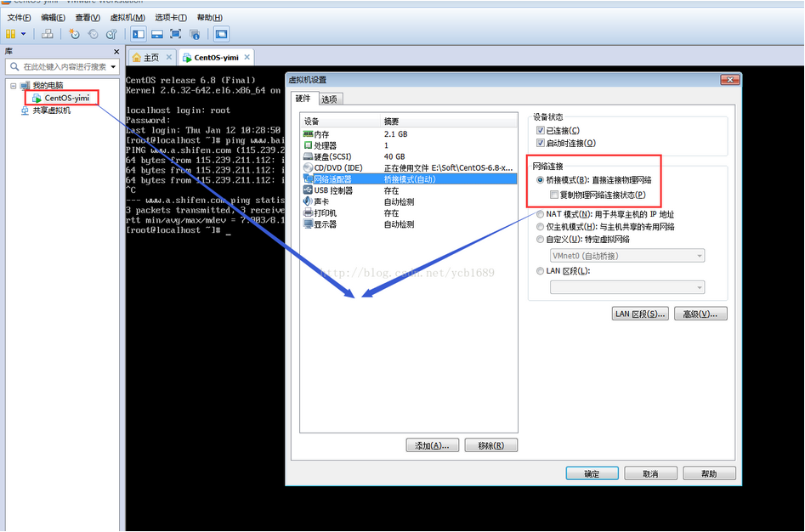Click the 添加 button to add hardware
805x532 pixels.
(433, 444)
